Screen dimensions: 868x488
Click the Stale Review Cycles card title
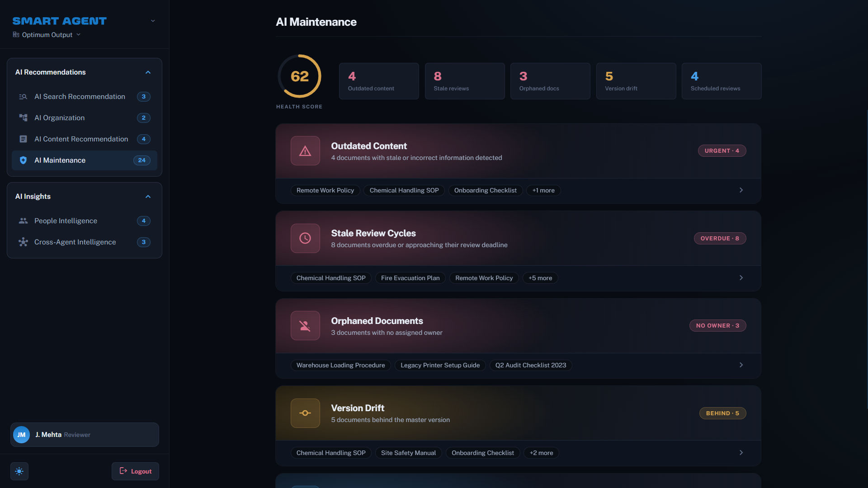(x=373, y=233)
